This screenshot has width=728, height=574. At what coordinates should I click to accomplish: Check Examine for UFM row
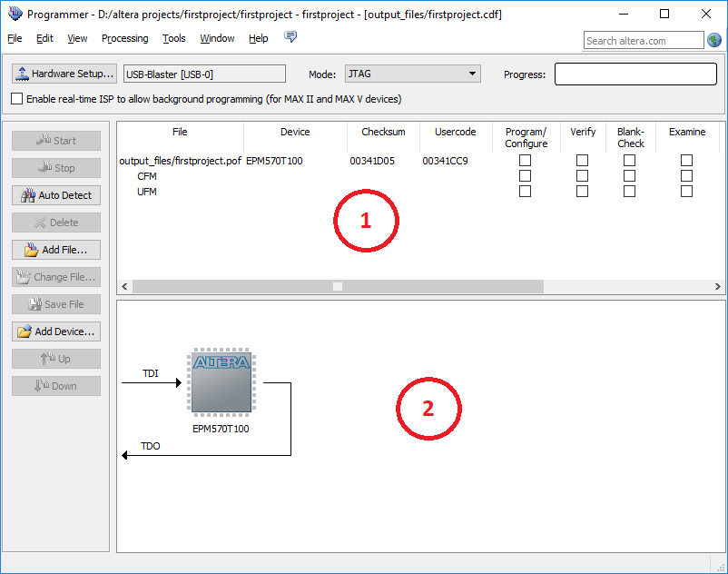coord(686,192)
